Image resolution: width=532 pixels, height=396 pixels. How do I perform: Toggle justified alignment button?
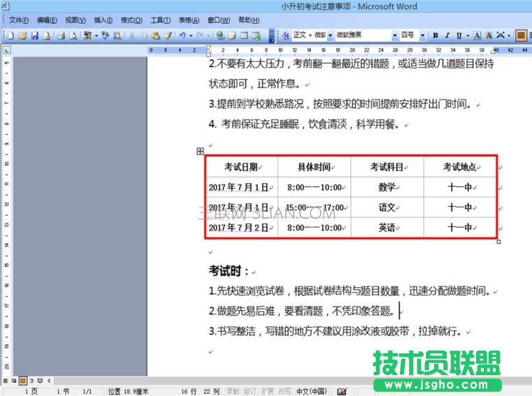521,35
